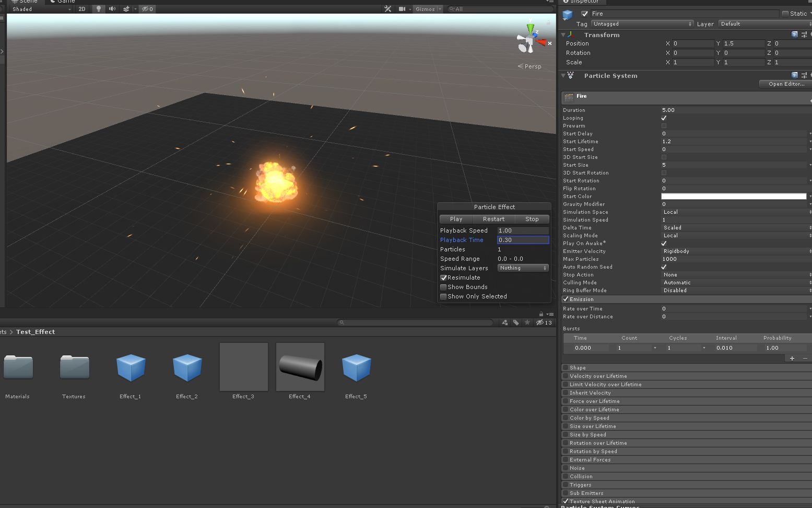Open the Tag Untagged dropdown
Image resolution: width=812 pixels, height=508 pixels.
point(642,24)
